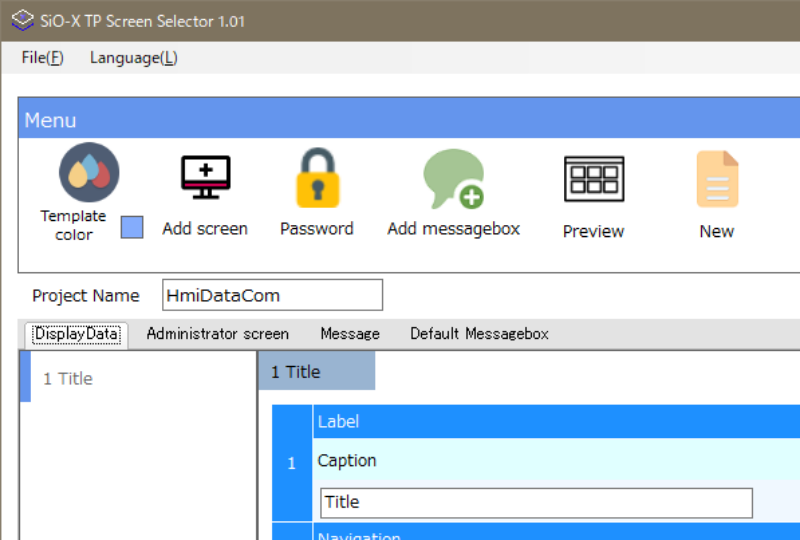Click the Caption text field containing Title

(x=536, y=502)
